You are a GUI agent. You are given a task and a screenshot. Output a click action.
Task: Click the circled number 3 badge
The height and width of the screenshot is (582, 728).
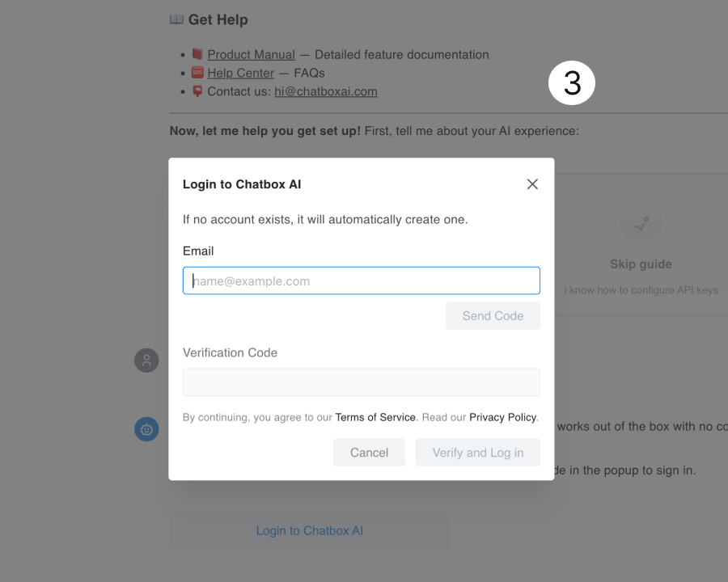coord(572,83)
